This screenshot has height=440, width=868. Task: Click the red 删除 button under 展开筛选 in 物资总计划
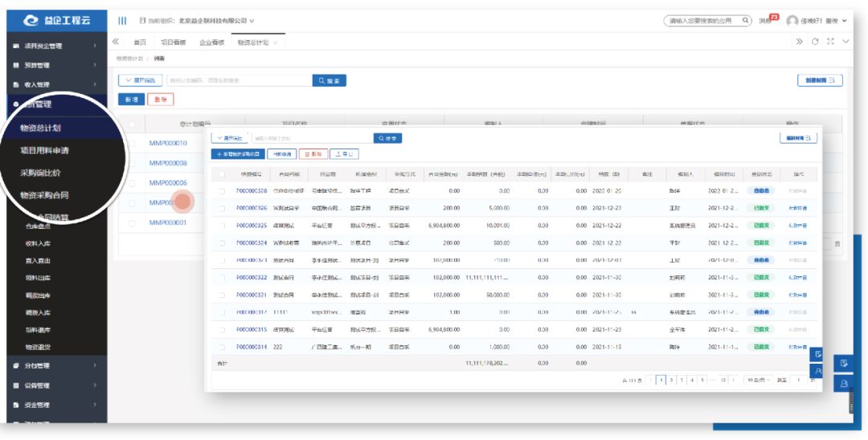coord(161,100)
